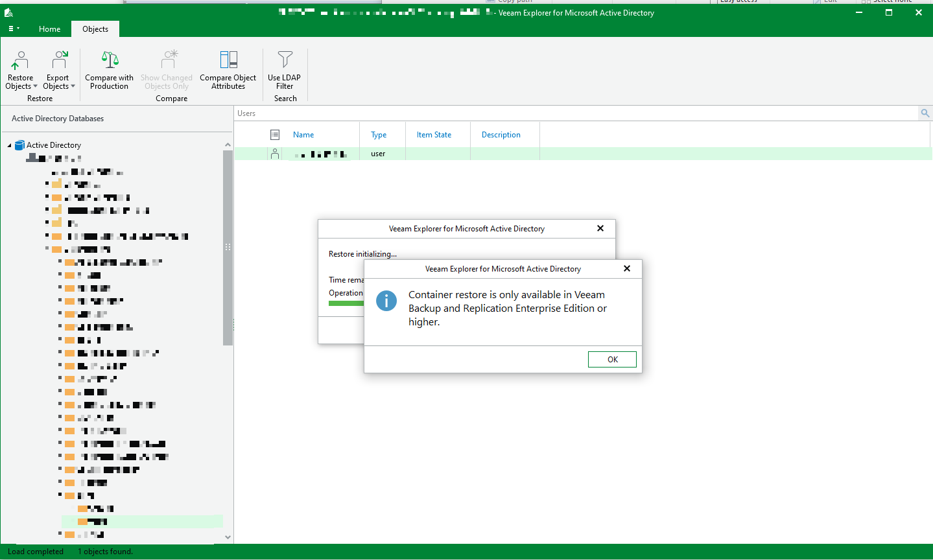
Task: Activate the Use LDAP Filter funnel icon
Action: tap(285, 60)
